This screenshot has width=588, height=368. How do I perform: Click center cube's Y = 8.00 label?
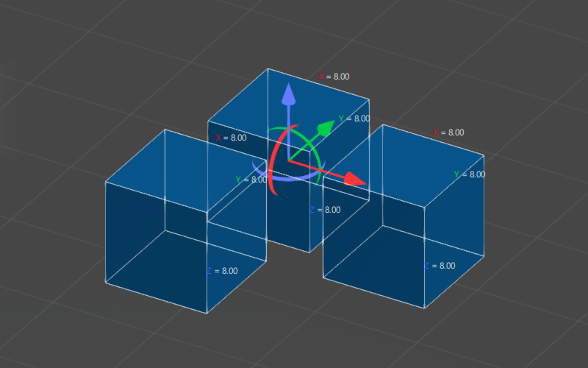coord(354,118)
